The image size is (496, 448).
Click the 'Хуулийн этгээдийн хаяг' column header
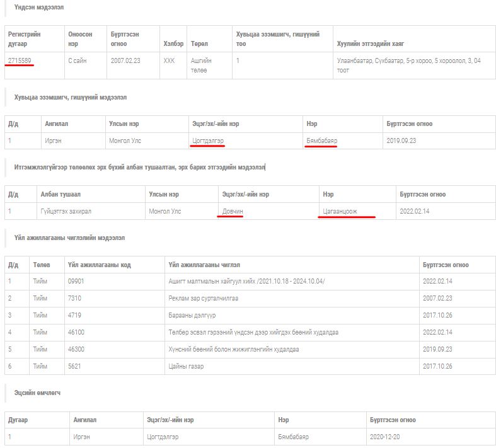point(371,43)
